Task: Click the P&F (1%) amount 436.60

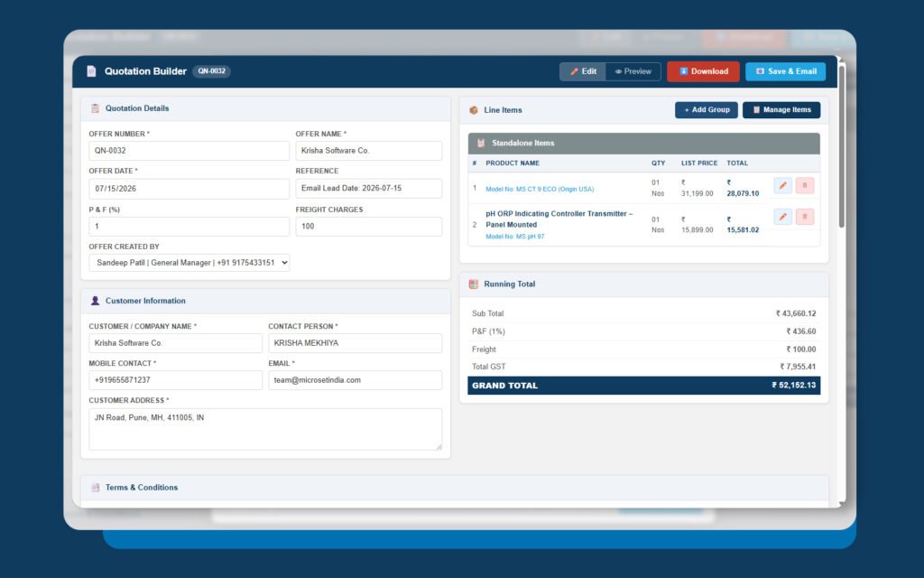Action: click(801, 331)
